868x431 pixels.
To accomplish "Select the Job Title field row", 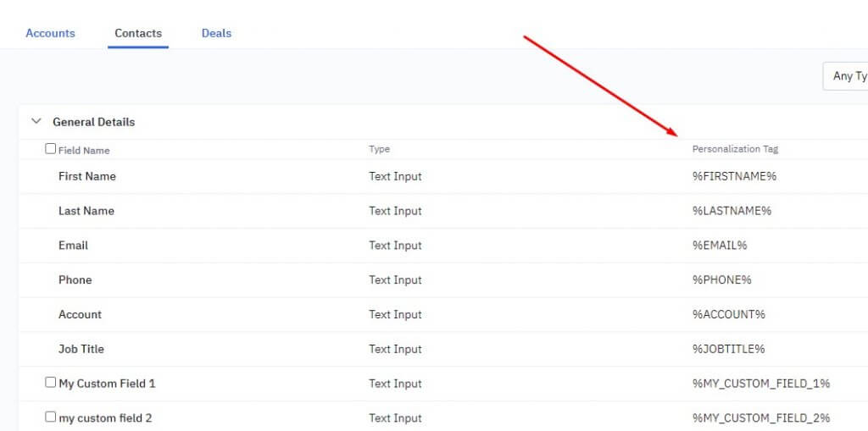I will click(x=81, y=349).
